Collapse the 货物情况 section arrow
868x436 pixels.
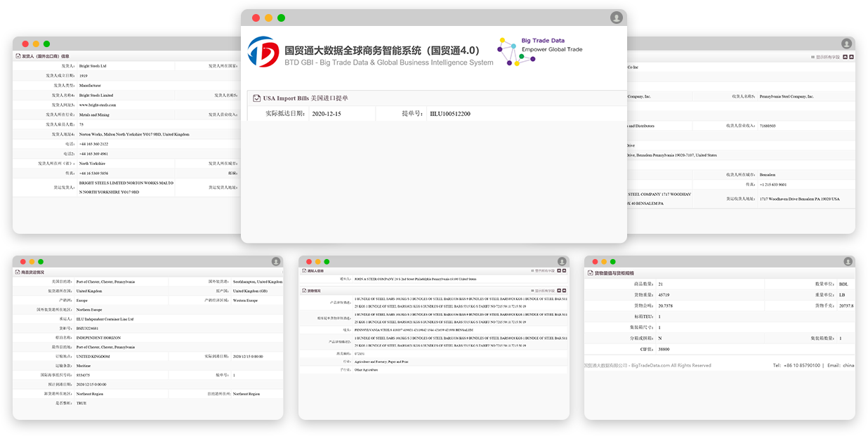point(563,290)
